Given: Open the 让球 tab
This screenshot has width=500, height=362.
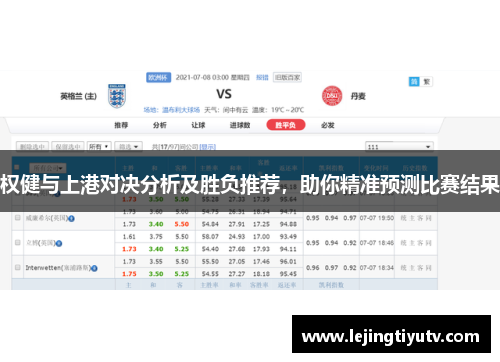Looking at the screenshot, I should coord(198,125).
